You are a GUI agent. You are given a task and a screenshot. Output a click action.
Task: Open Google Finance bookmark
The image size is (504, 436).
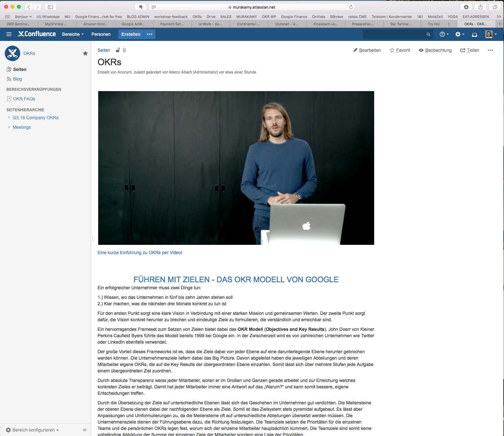[x=294, y=17]
